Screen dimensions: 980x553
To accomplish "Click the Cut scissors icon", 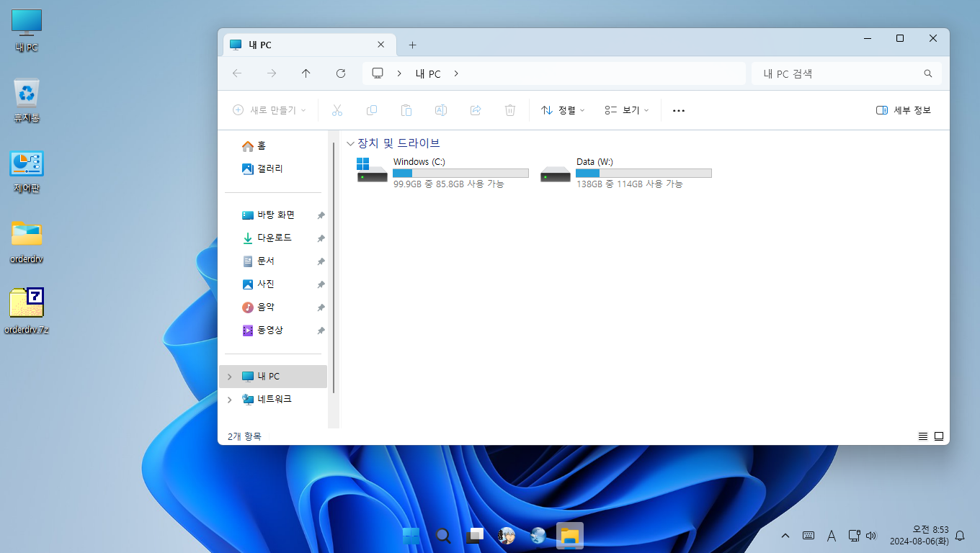I will point(337,110).
